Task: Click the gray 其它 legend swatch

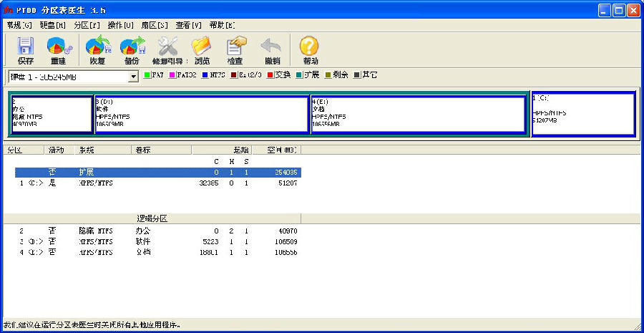Action: (x=357, y=75)
